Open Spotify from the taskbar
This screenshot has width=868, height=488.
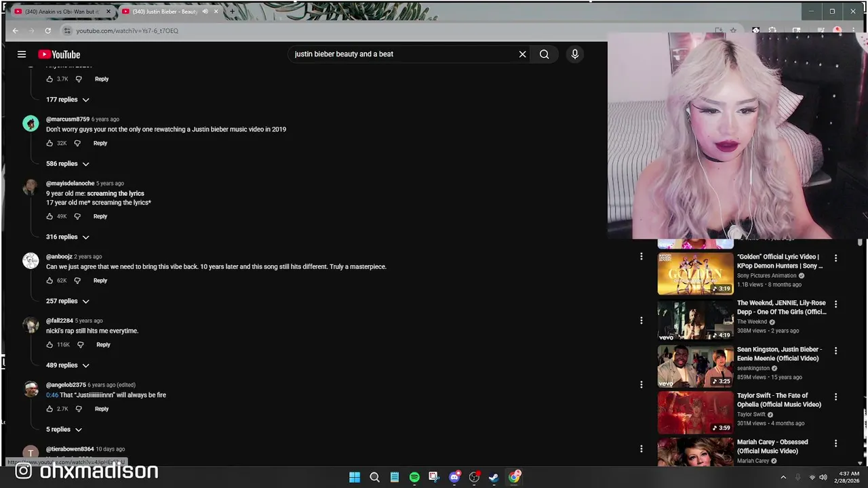(414, 477)
